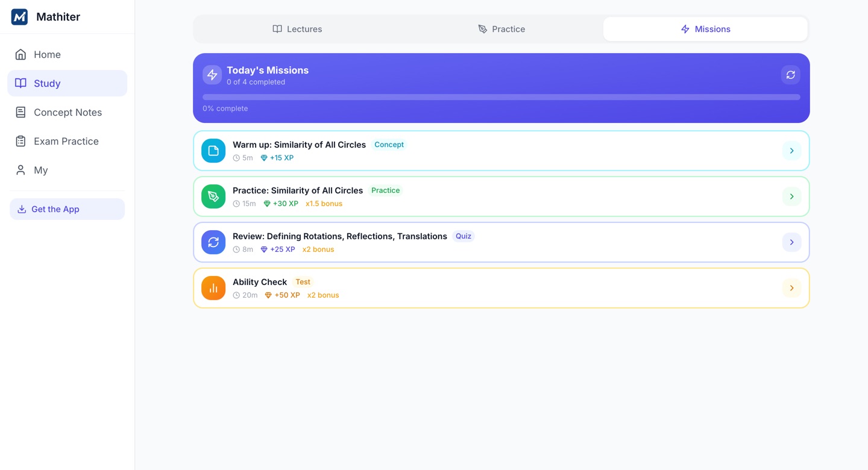Select Study in the sidebar
The height and width of the screenshot is (470, 868).
[x=67, y=83]
